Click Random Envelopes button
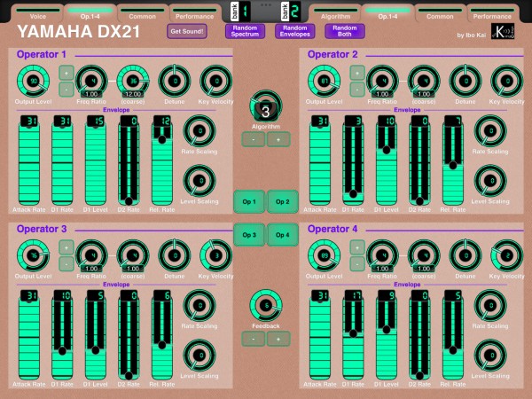This screenshot has height=399, width=532. tap(295, 31)
